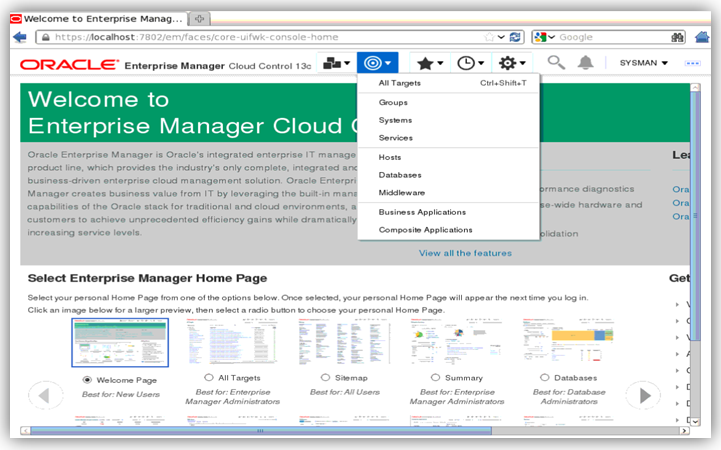
Task: Open a new browser tab
Action: point(199,19)
